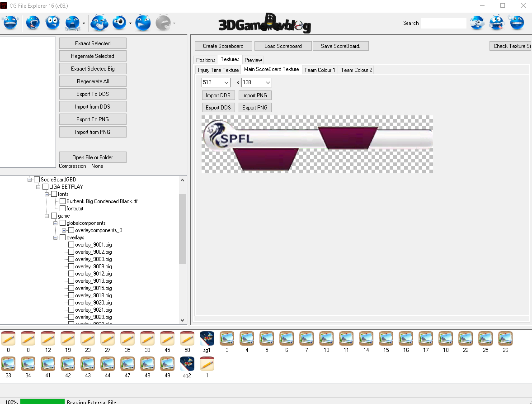Open the Preview tab
Image resolution: width=532 pixels, height=404 pixels.
pyautogui.click(x=253, y=60)
